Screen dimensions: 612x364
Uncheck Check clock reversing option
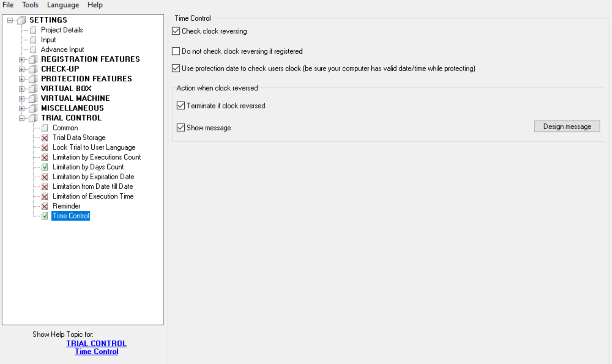point(176,31)
